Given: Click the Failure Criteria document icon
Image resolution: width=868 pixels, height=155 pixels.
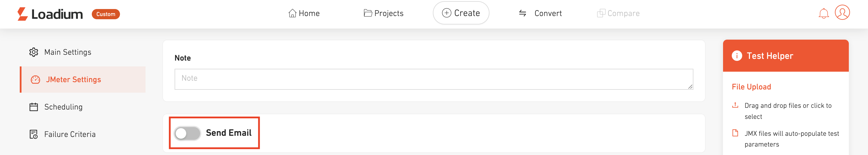Looking at the screenshot, I should 34,134.
